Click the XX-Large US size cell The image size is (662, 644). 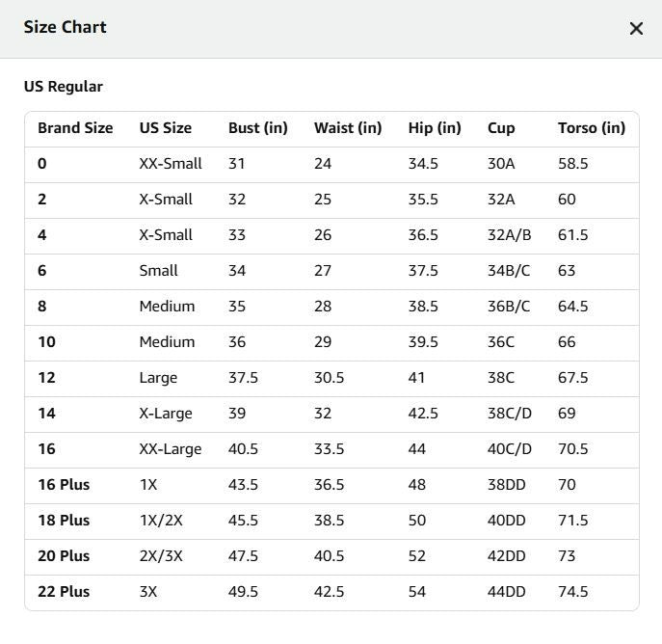coord(171,449)
